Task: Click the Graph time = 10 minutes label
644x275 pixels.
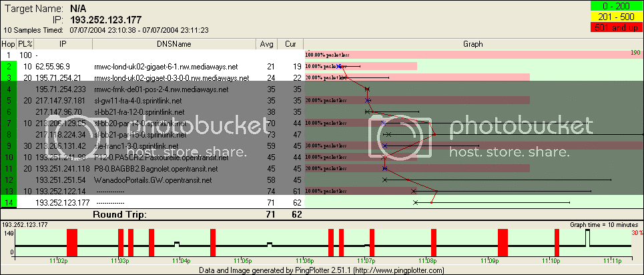Action: 604,225
